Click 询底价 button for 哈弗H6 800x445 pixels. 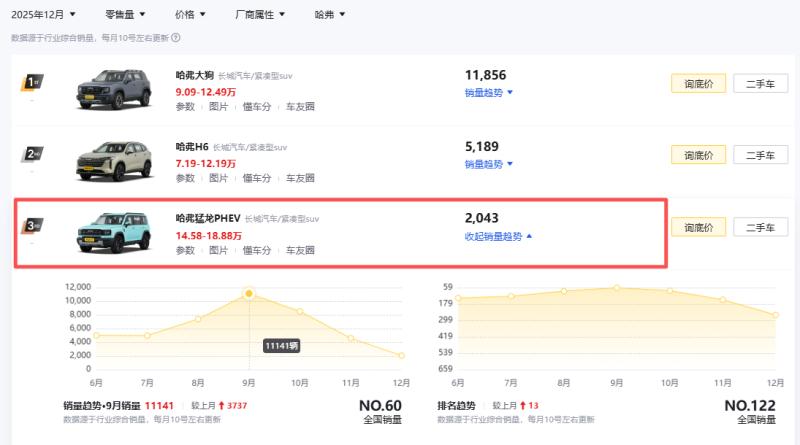coord(698,155)
